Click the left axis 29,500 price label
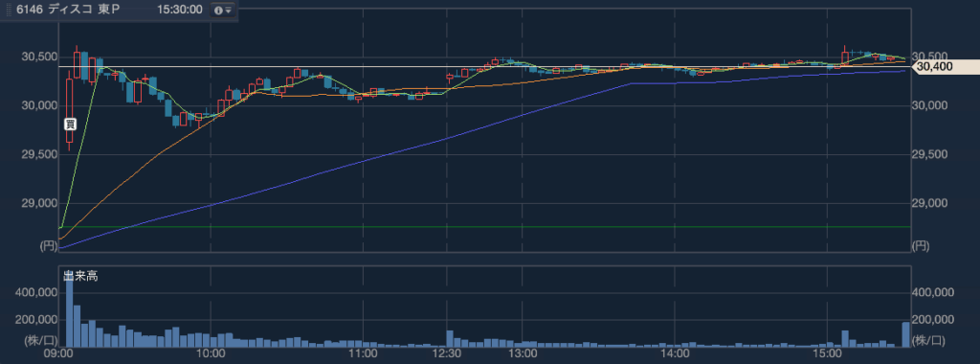Screen dimensions: 980x364 click(x=38, y=154)
